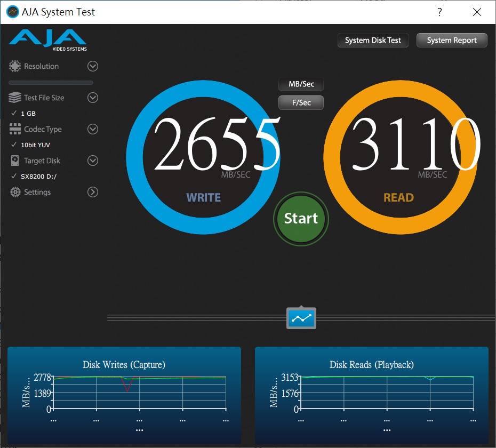496x448 pixels.
Task: Click the Target Disk drive icon
Action: coord(14,161)
